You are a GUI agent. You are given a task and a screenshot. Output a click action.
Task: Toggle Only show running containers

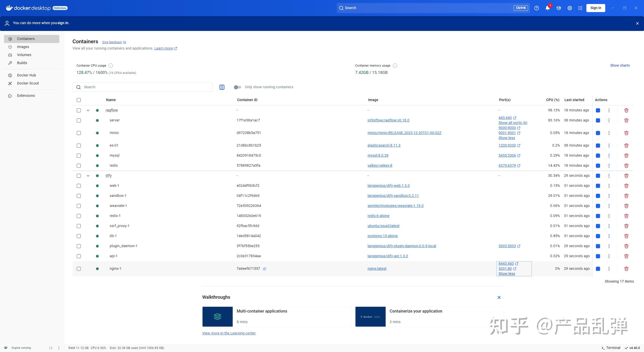pos(237,87)
